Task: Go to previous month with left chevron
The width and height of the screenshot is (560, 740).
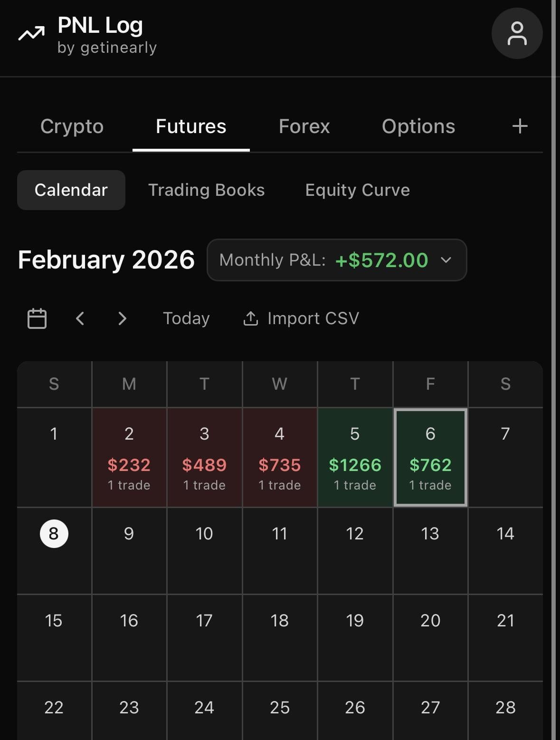Action: 80,318
